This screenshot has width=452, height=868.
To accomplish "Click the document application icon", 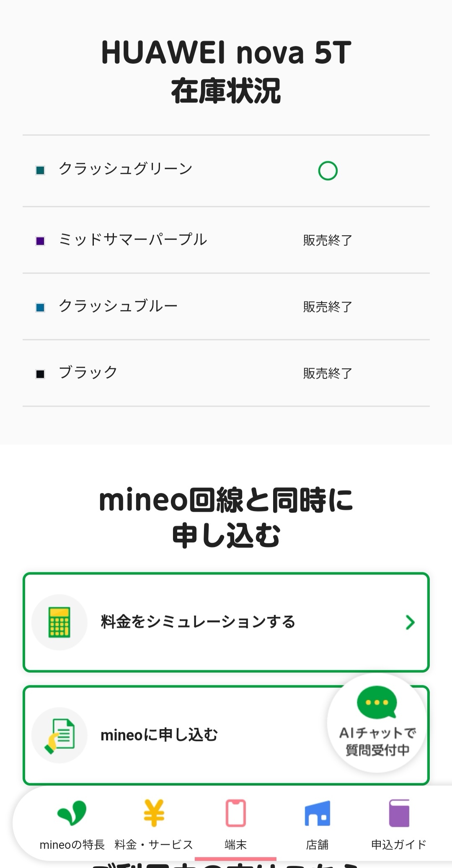I will click(x=59, y=735).
